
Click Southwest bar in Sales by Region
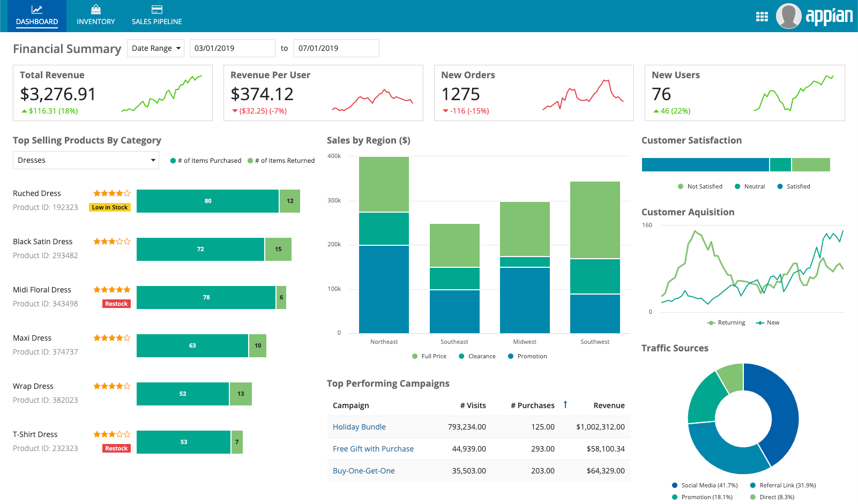pos(595,257)
